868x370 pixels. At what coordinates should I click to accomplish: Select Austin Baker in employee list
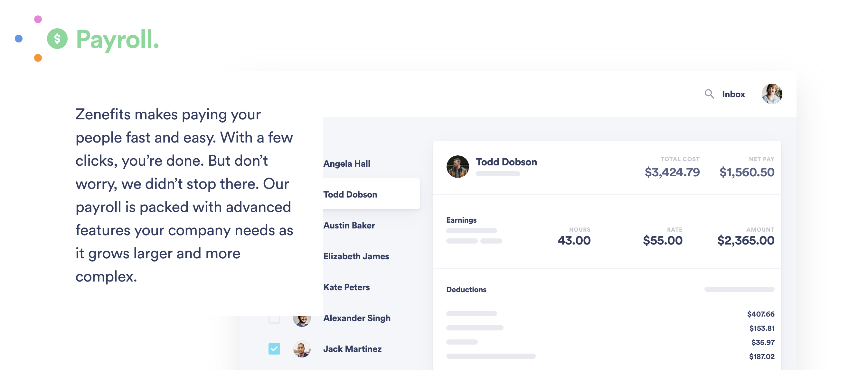pyautogui.click(x=349, y=225)
